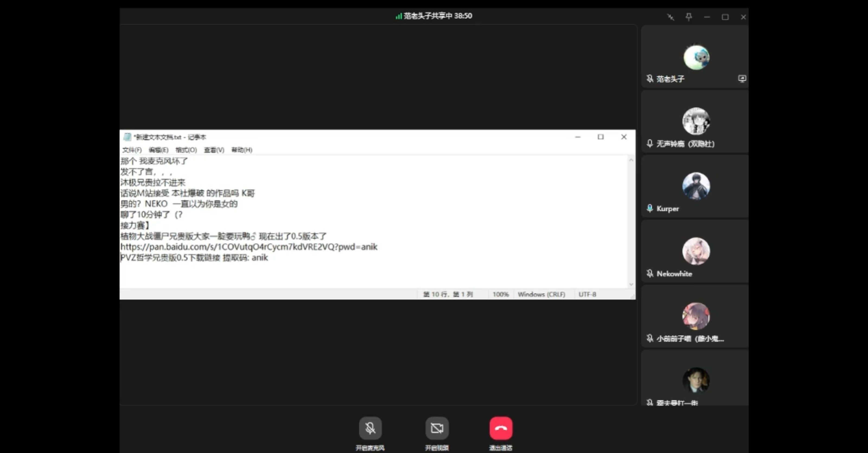Click screen-share indicator next to 范老头子

(742, 79)
